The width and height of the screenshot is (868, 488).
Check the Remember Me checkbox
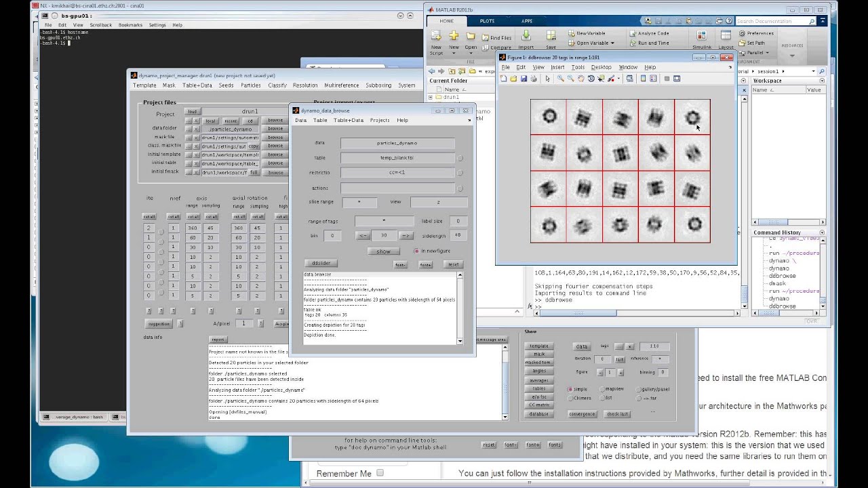[380, 473]
